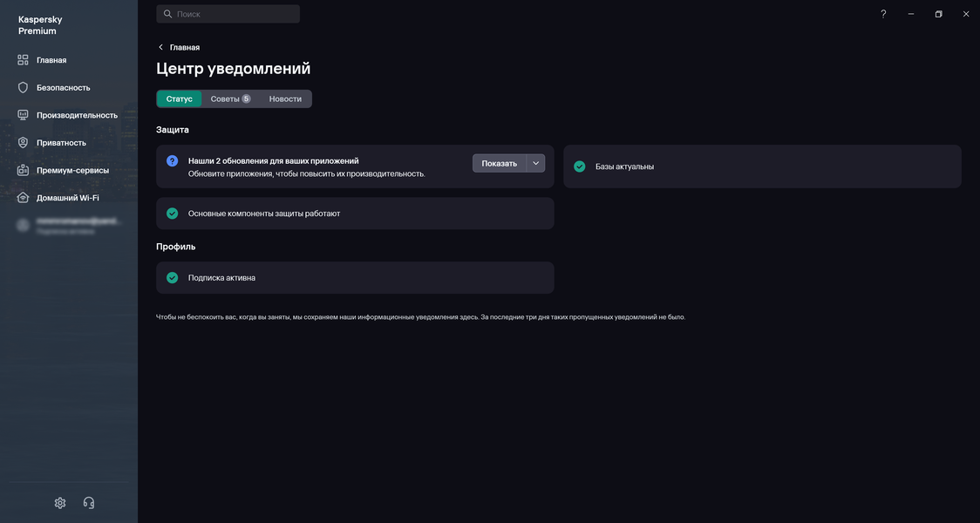Open Безопасность shield icon in sidebar
This screenshot has width=980, height=523.
pyautogui.click(x=24, y=88)
